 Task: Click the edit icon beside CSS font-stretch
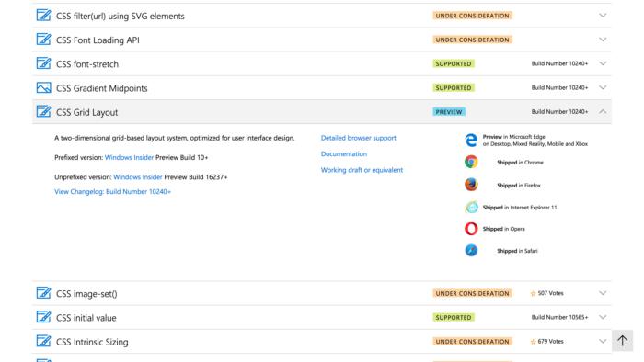(x=43, y=63)
